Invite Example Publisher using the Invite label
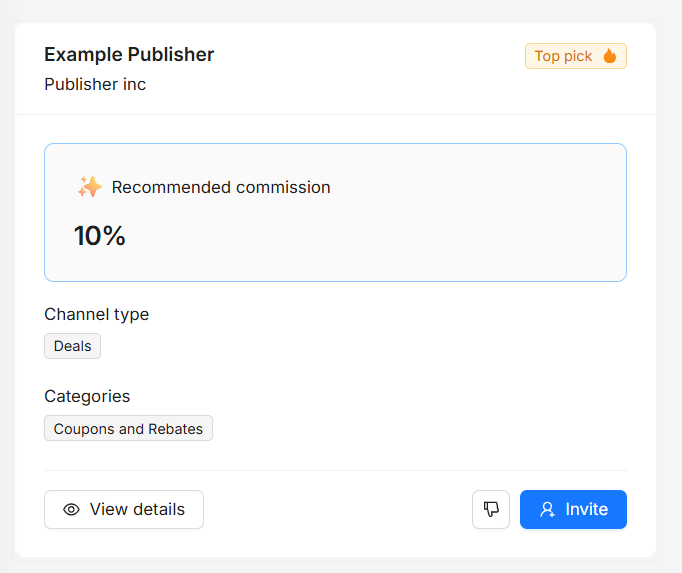Viewport: 682px width, 573px height. click(586, 509)
